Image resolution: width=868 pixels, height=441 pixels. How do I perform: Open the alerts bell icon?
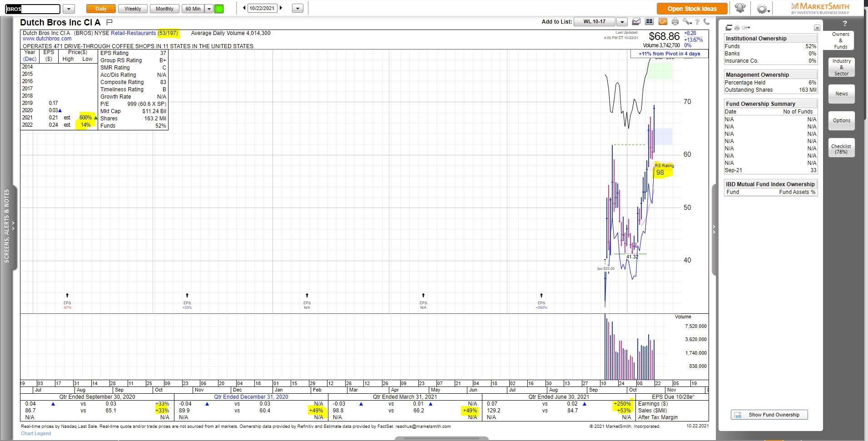(x=740, y=8)
